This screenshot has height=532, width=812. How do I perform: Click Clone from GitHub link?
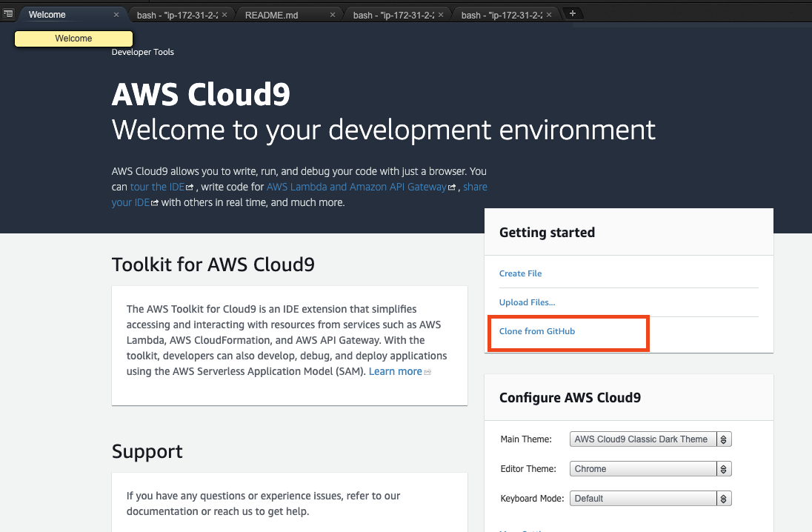tap(536, 331)
